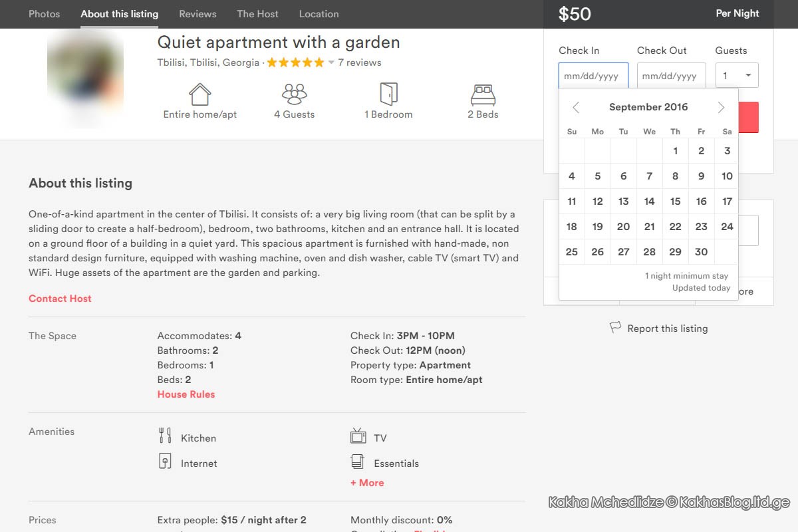The width and height of the screenshot is (798, 532).
Task: Click the TV amenity icon
Action: coord(358,436)
